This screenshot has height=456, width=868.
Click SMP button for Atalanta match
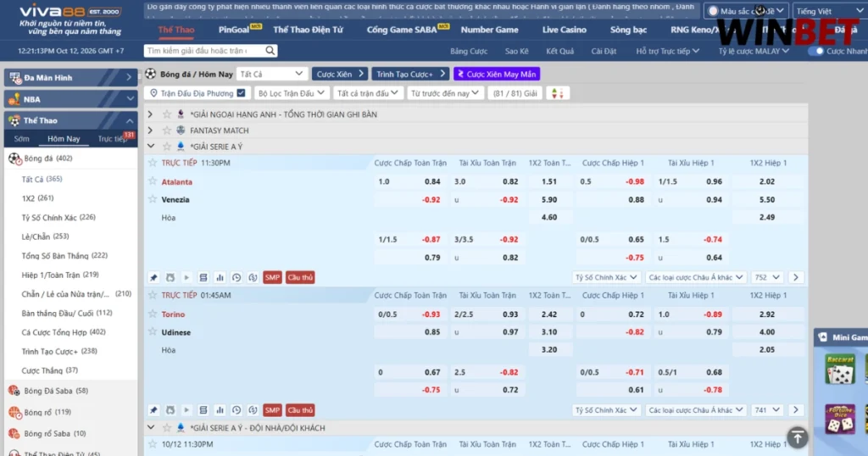click(x=272, y=277)
